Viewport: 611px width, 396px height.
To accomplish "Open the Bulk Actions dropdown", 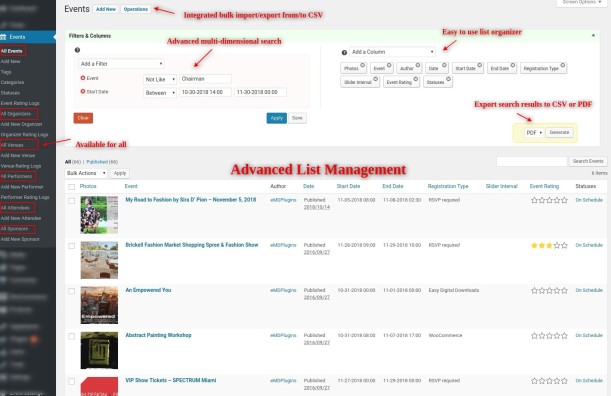I will tap(86, 173).
